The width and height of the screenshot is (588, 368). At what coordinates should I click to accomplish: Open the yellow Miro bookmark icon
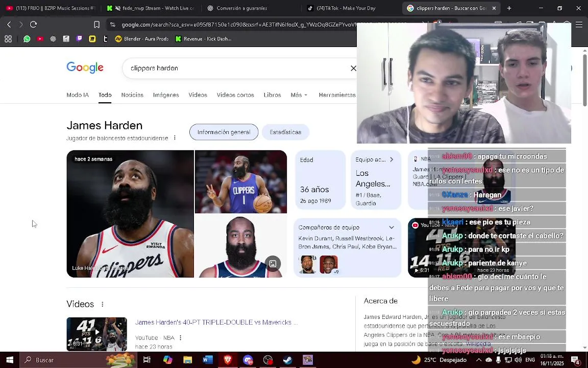click(92, 39)
